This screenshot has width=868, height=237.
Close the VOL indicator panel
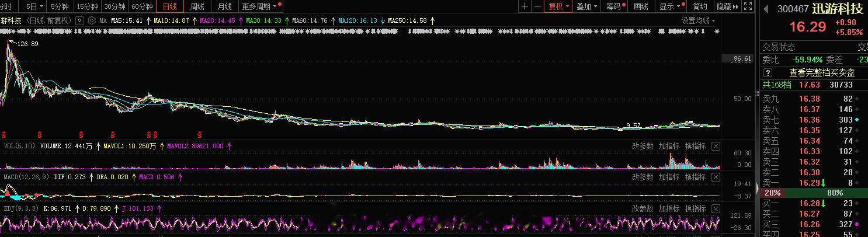pos(716,146)
